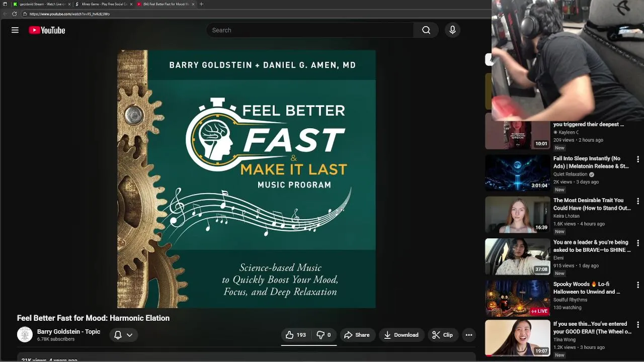Create a Clip of the video
The width and height of the screenshot is (644, 362).
[x=443, y=335]
